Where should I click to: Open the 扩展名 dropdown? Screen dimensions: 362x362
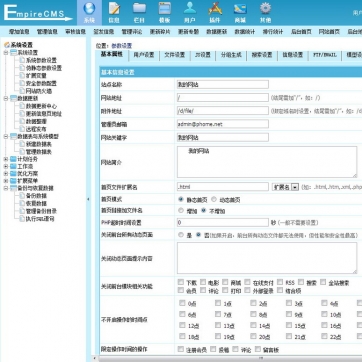point(285,187)
